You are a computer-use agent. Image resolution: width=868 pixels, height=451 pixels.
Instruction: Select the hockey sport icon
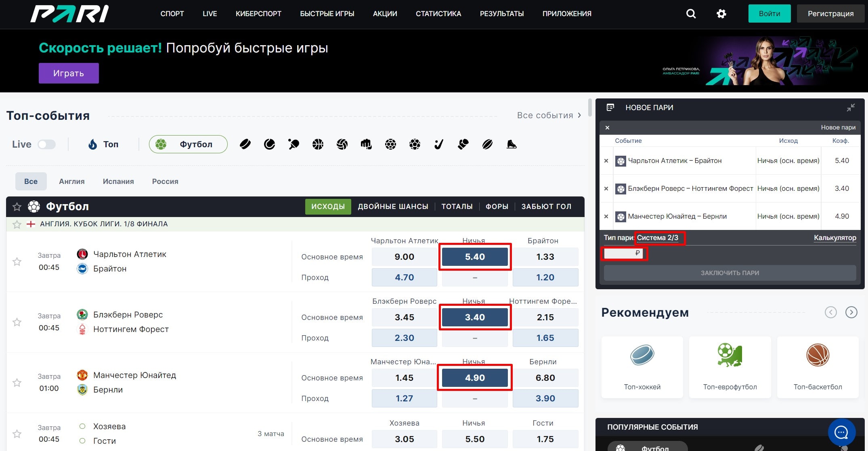243,144
